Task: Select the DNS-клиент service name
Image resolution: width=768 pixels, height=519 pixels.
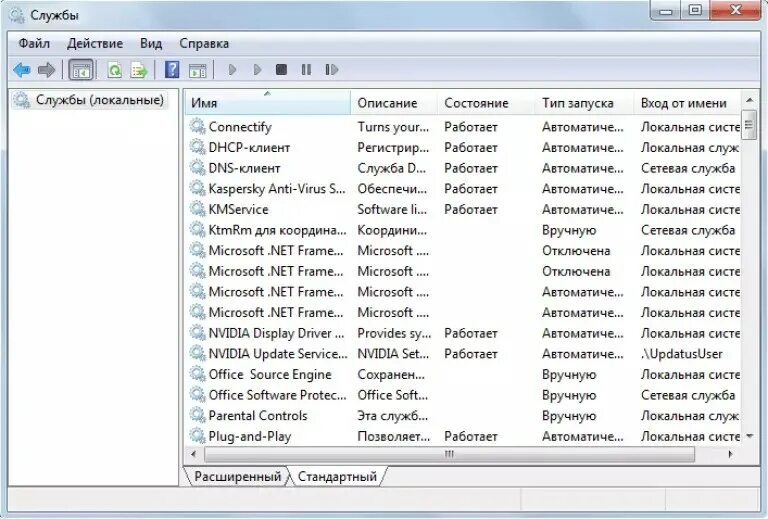Action: pos(244,168)
